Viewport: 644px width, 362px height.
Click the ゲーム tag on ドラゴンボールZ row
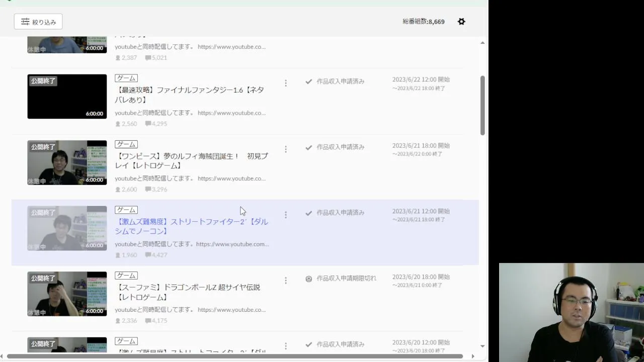[x=126, y=276]
